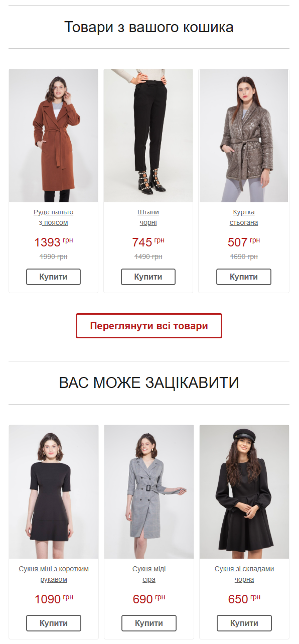Open the quilted jacket product photo
Image resolution: width=299 pixels, height=644 pixels.
point(244,136)
